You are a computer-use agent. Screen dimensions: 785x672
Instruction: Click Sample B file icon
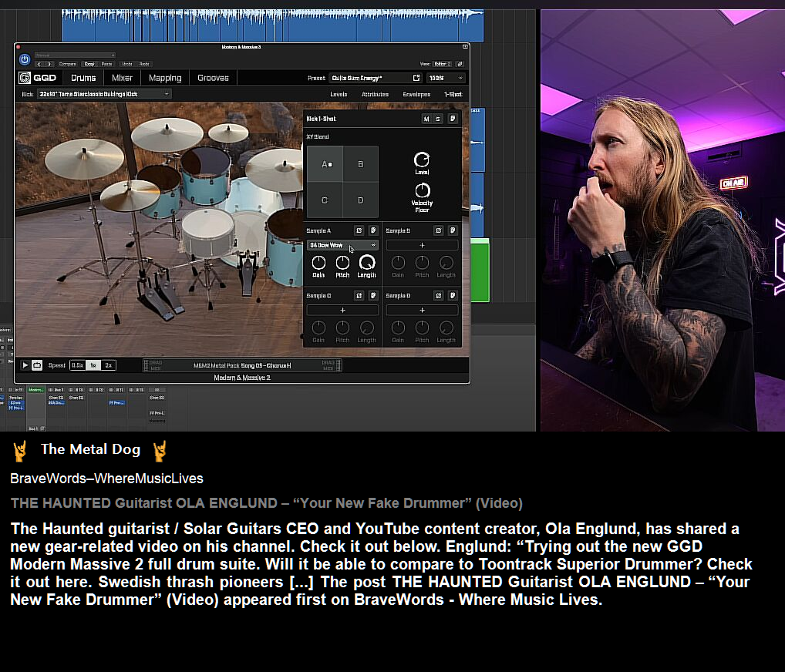tap(453, 230)
